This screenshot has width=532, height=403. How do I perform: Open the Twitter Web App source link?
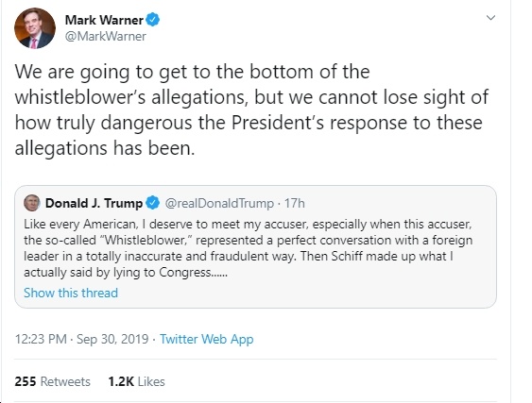pyautogui.click(x=207, y=339)
